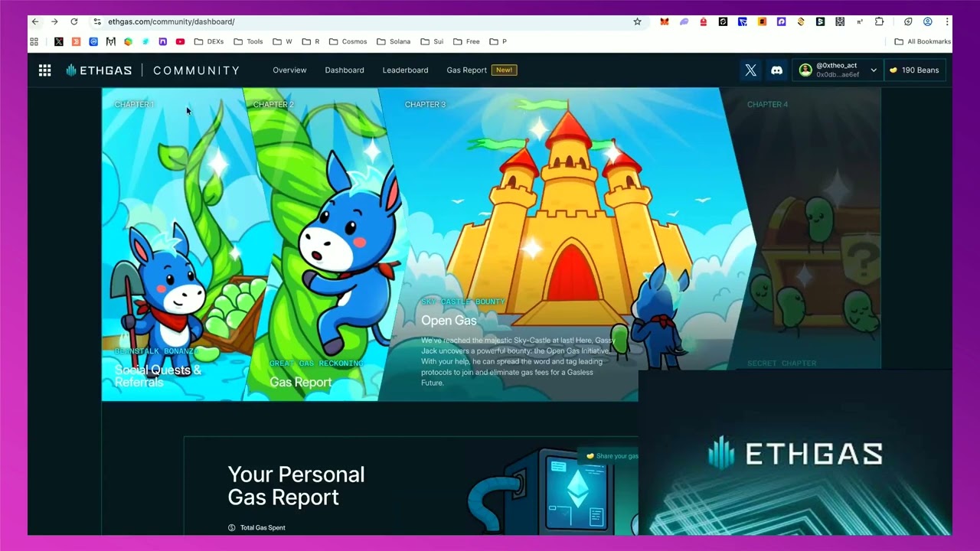The width and height of the screenshot is (980, 551).
Task: Open the red backpack wallet extension
Action: point(704,21)
